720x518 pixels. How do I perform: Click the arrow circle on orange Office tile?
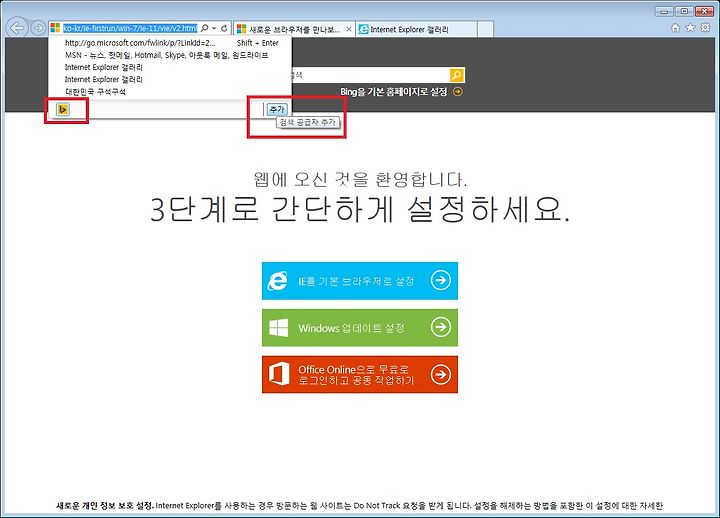(x=440, y=374)
